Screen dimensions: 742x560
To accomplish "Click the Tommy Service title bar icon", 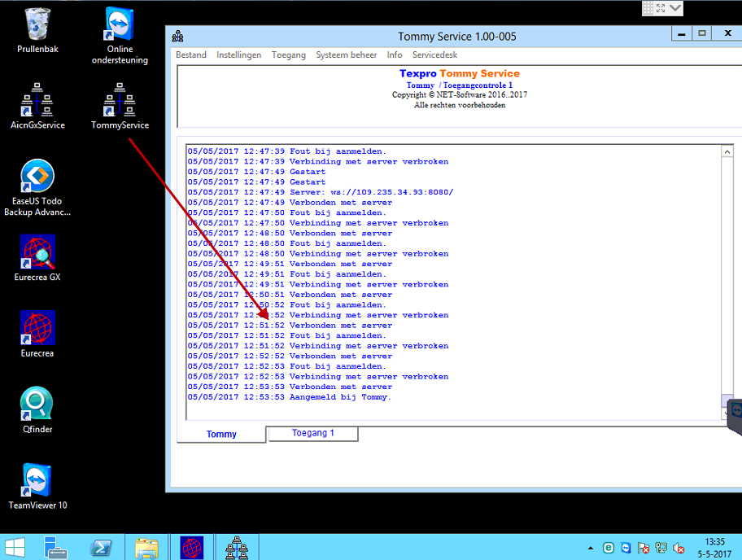I will [178, 37].
